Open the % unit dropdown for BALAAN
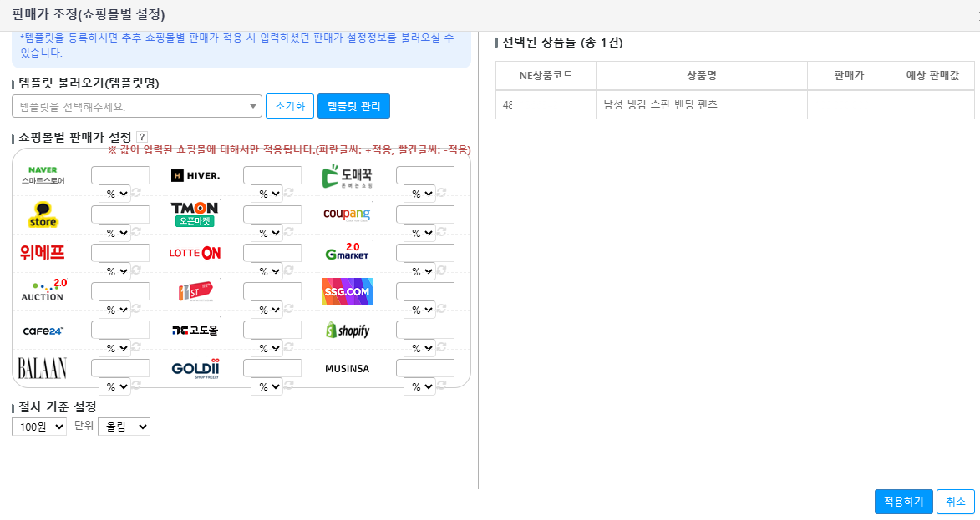This screenshot has width=980, height=520. point(114,387)
